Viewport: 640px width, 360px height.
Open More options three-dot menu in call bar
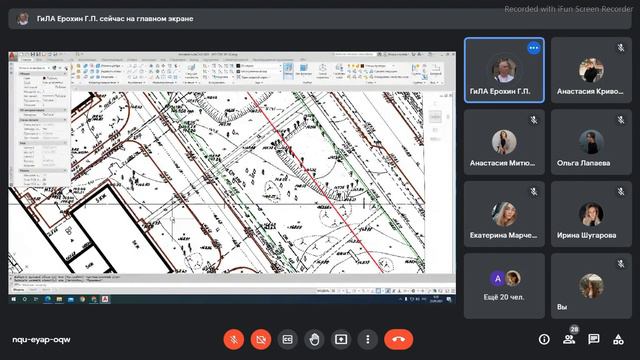pos(368,339)
